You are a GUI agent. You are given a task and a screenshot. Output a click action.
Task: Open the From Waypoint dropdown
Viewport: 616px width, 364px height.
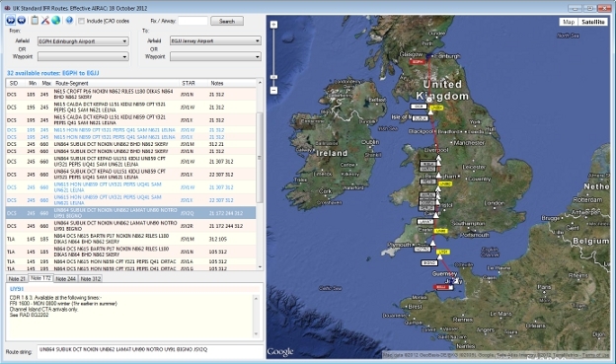coord(83,57)
